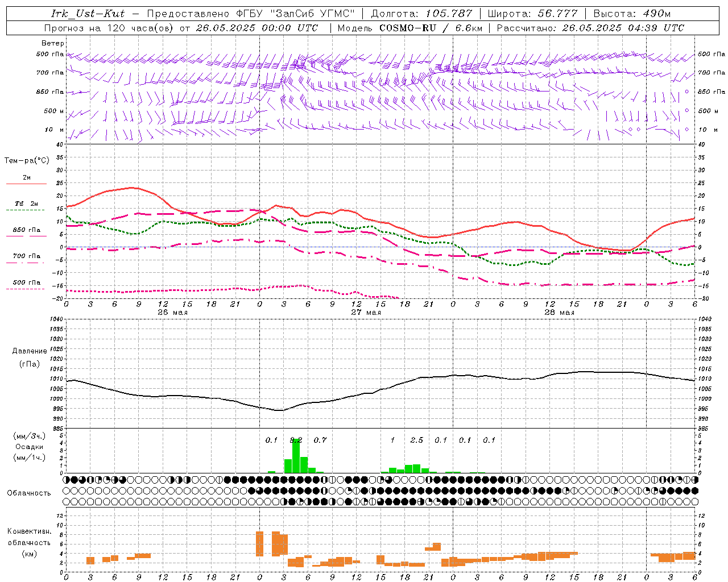Click the left-side 500 м wind level label

click(54, 111)
